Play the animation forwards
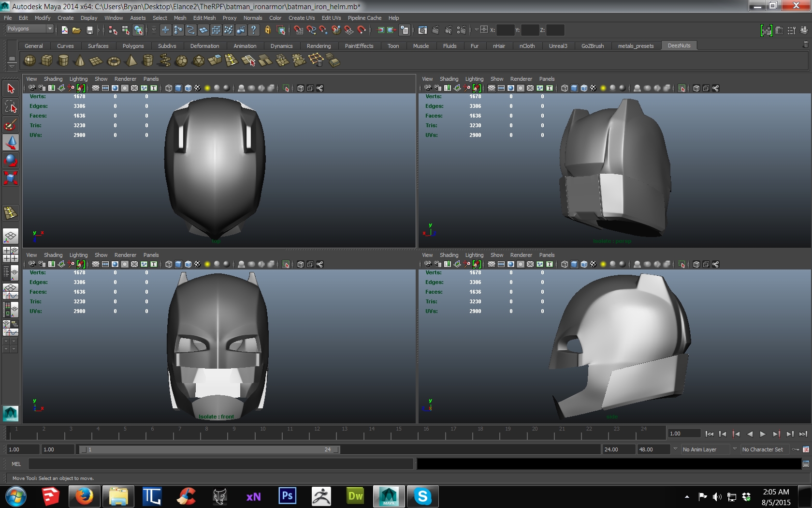 point(763,434)
